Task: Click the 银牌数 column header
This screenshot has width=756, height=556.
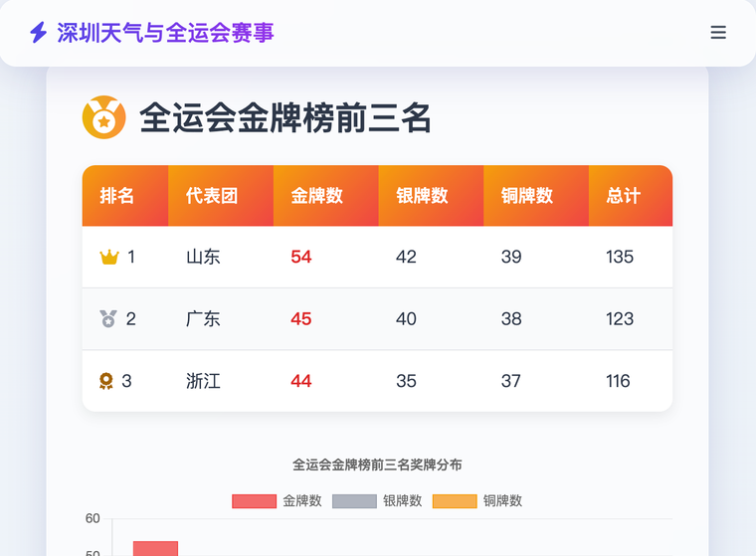Action: click(x=422, y=196)
